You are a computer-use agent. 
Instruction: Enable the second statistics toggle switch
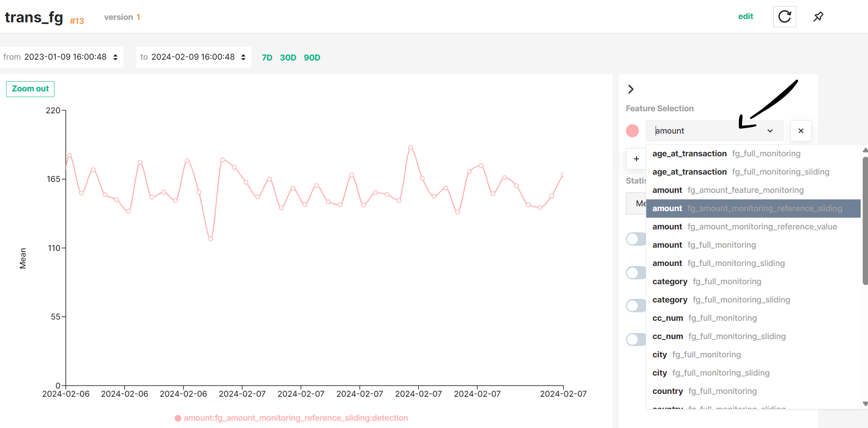point(635,272)
